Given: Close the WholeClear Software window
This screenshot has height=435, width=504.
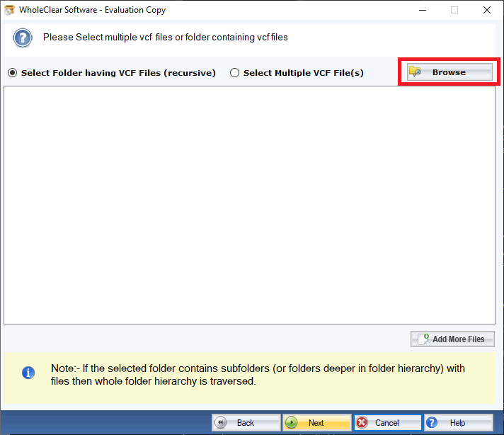Looking at the screenshot, I should coord(486,10).
